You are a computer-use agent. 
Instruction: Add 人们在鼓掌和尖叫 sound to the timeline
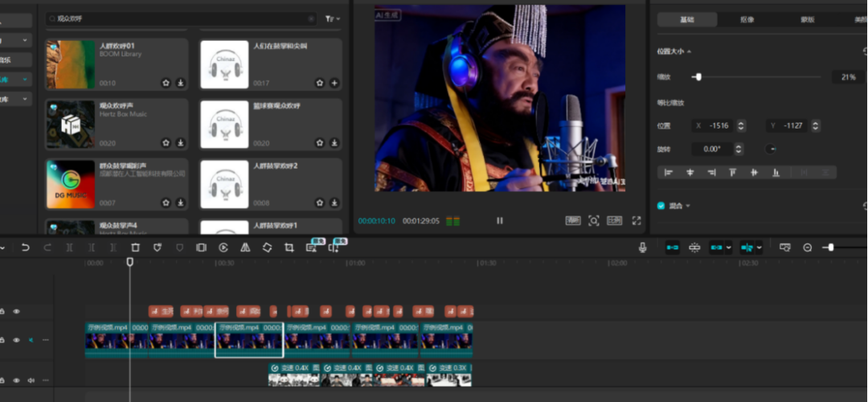pyautogui.click(x=334, y=83)
